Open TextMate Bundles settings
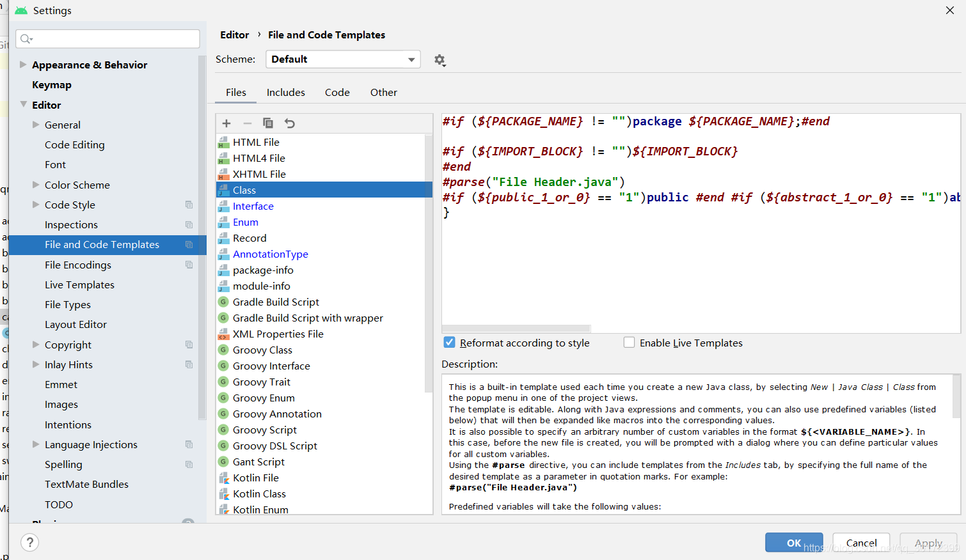 [86, 484]
